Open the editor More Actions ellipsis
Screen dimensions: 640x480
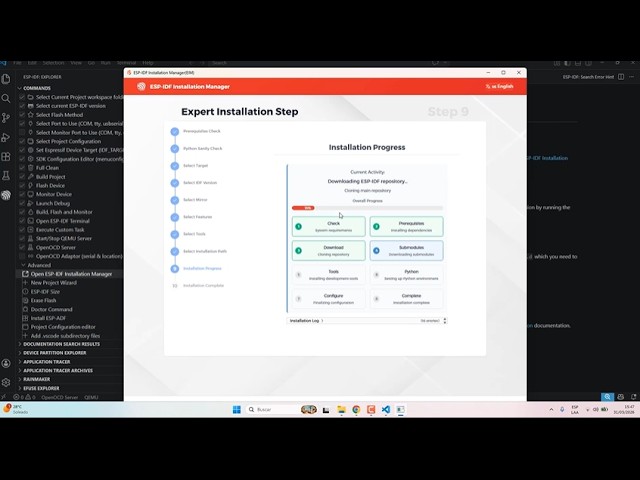(x=631, y=77)
